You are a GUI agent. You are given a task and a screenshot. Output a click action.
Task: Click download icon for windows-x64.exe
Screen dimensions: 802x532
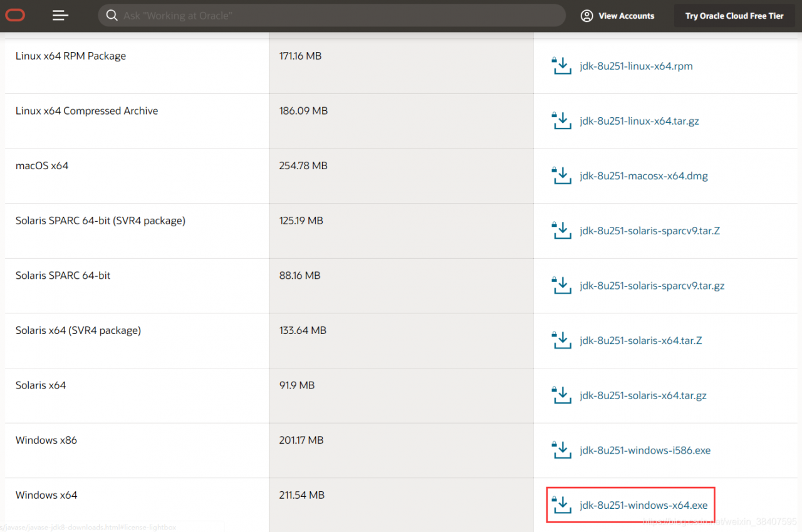point(561,505)
